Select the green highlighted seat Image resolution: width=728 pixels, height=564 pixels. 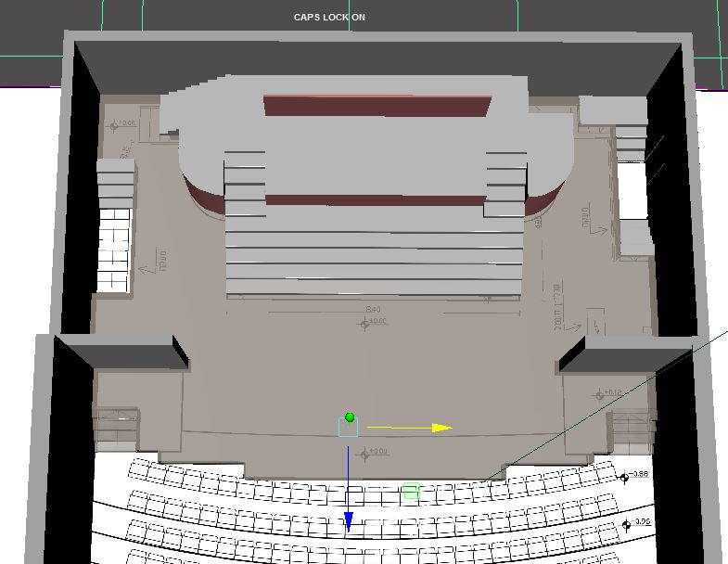412,491
